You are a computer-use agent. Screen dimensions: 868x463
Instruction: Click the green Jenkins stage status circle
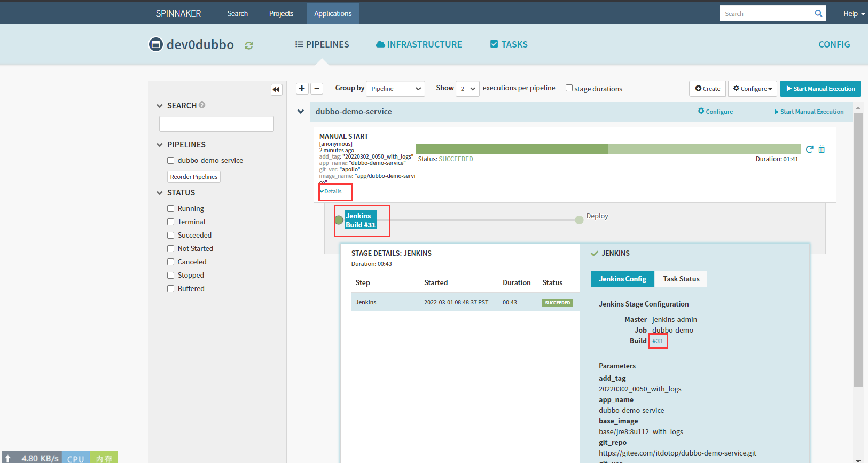pyautogui.click(x=339, y=220)
